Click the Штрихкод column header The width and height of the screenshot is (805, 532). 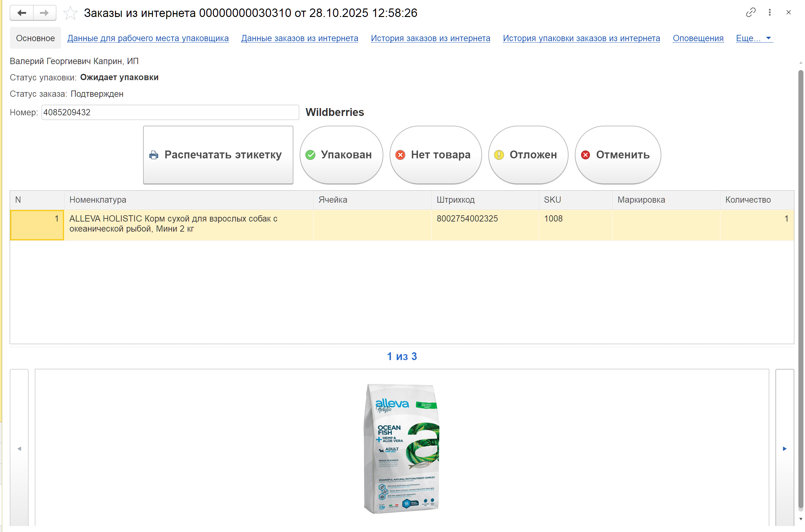(x=485, y=200)
